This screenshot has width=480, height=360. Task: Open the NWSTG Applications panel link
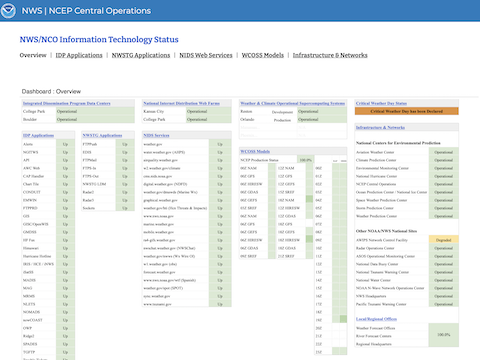[x=102, y=135]
